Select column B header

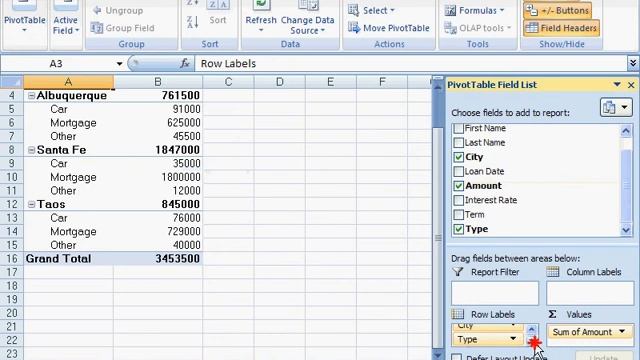(158, 82)
